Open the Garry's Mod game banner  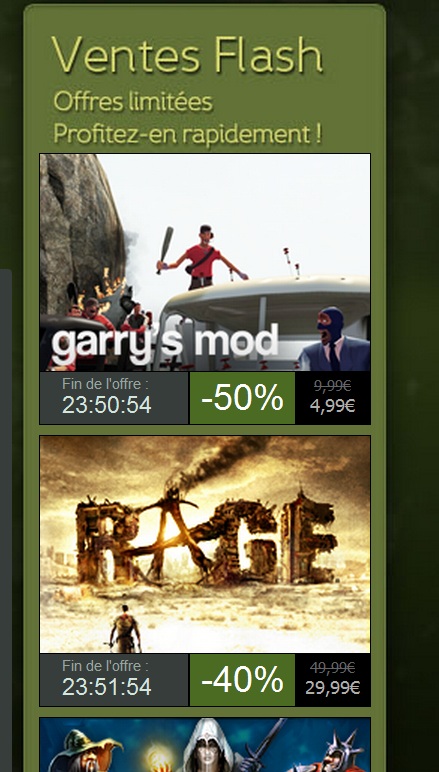point(205,262)
